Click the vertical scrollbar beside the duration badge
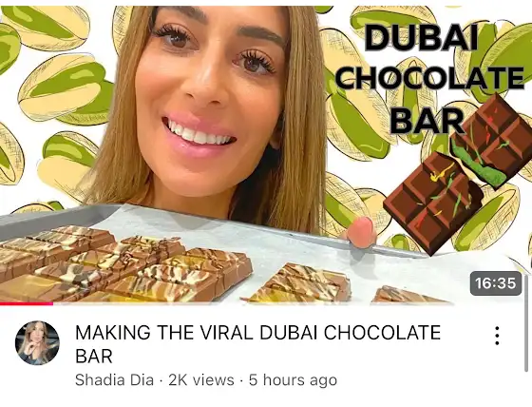Viewport: 532px width, 407px height. (x=526, y=289)
